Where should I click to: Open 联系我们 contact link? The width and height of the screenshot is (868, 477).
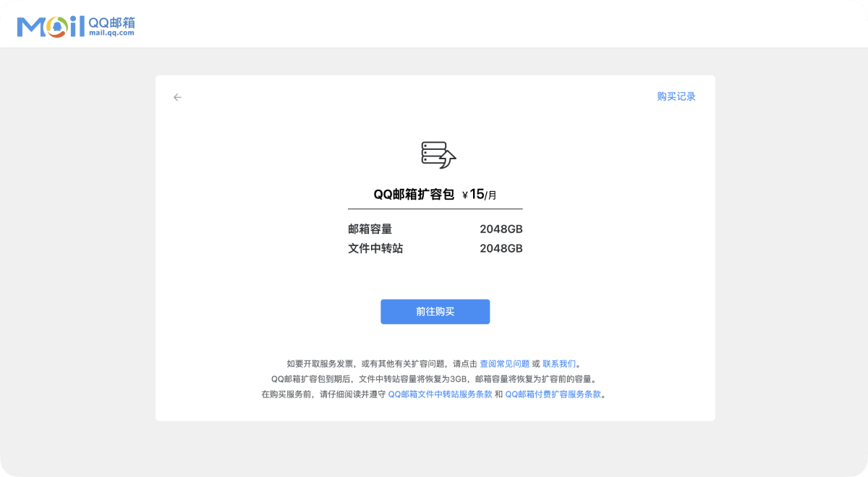tap(559, 363)
